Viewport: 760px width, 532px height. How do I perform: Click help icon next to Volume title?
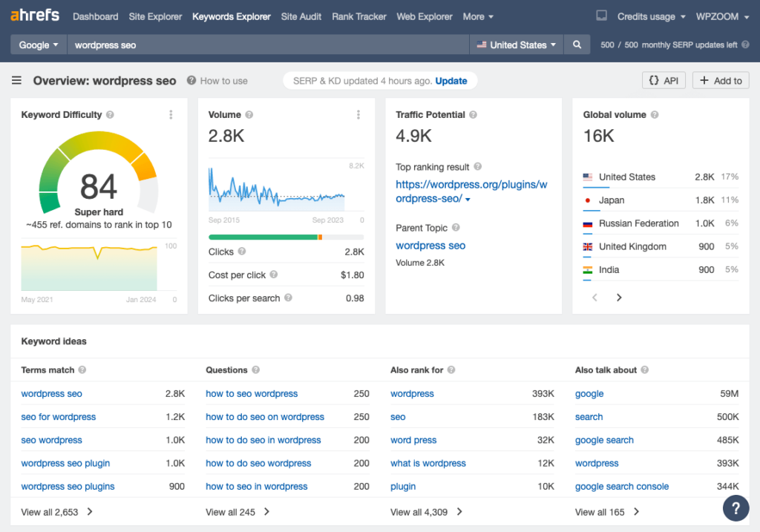pos(249,115)
